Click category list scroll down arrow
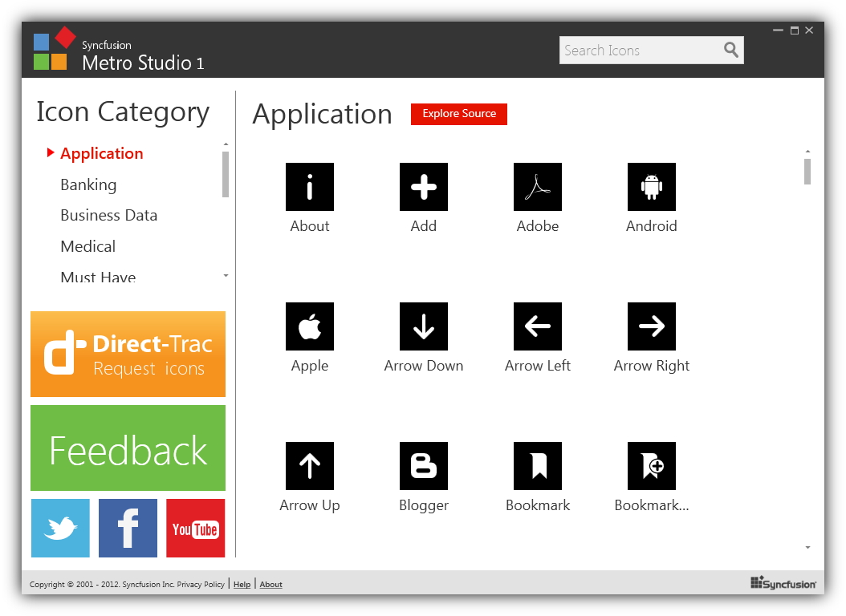This screenshot has width=846, height=616. point(226,276)
